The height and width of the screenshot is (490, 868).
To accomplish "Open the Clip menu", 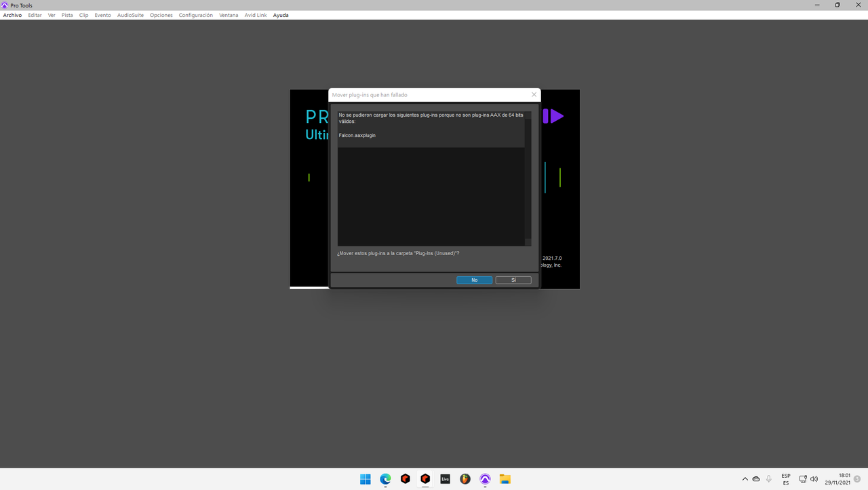I will [83, 15].
